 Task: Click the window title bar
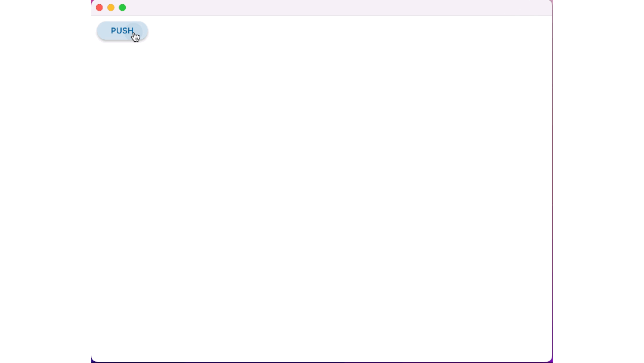321,8
